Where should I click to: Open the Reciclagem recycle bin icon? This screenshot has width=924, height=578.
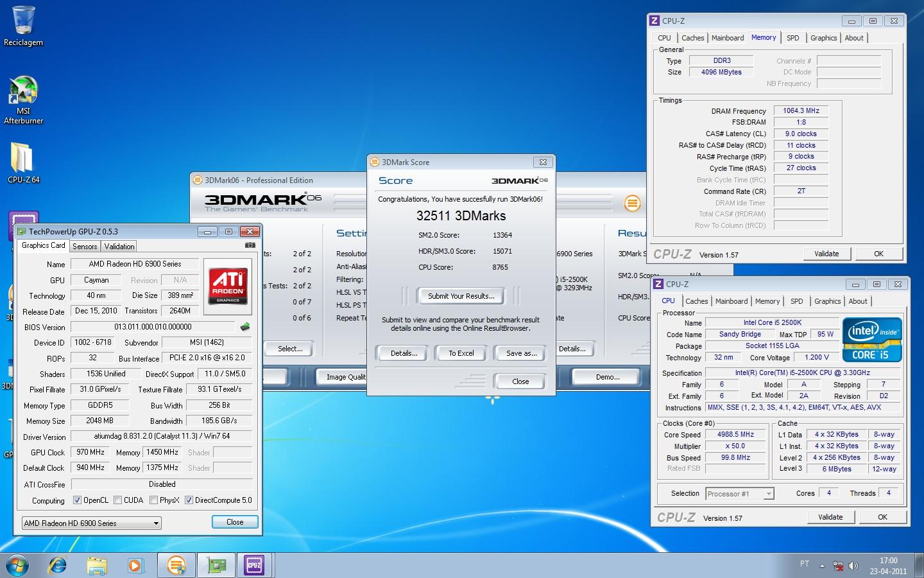tap(24, 26)
